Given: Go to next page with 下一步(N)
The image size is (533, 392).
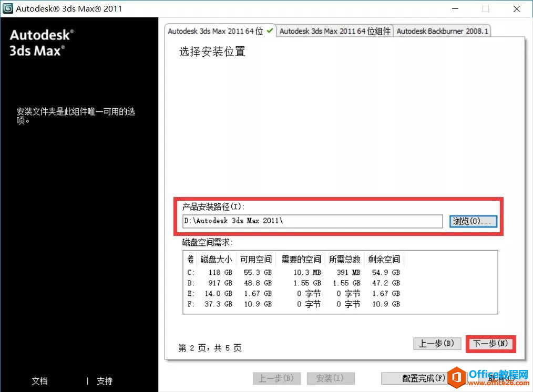Looking at the screenshot, I should [x=490, y=344].
